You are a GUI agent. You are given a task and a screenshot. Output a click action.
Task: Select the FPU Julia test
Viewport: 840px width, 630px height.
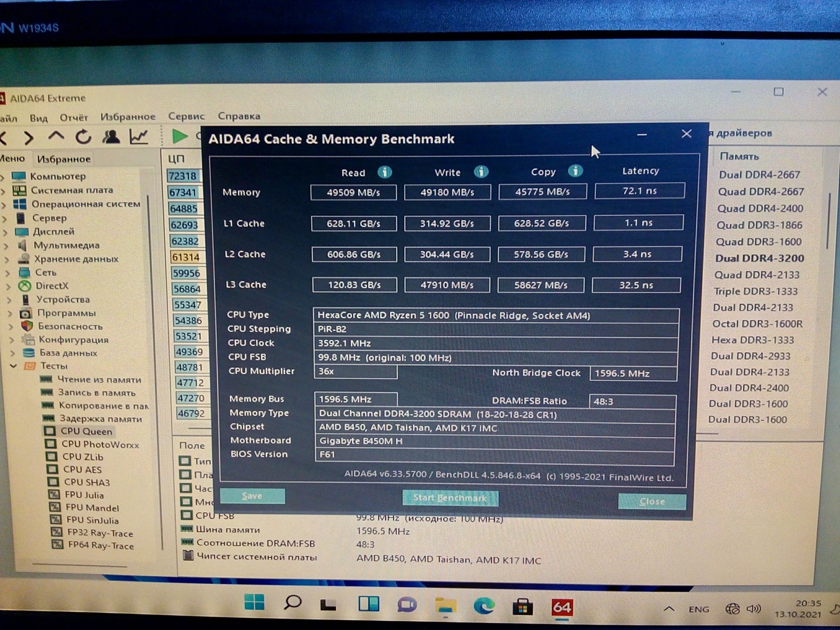coord(85,495)
